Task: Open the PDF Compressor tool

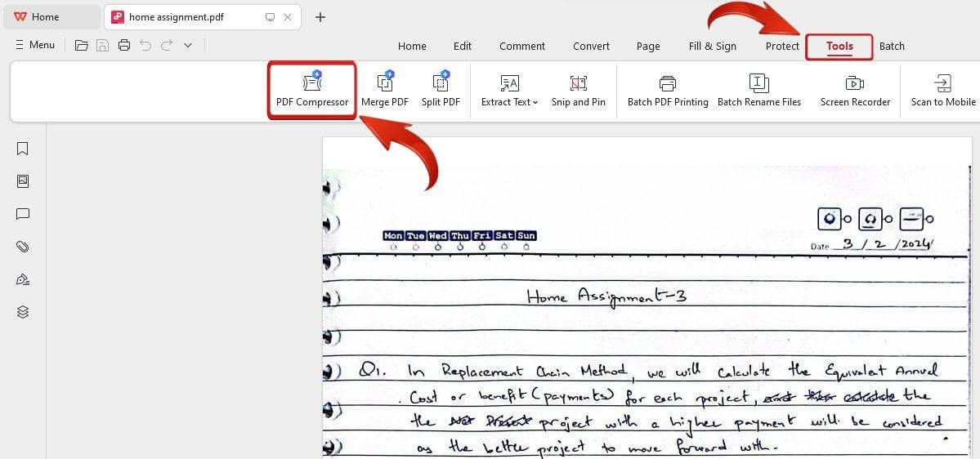Action: (x=312, y=91)
